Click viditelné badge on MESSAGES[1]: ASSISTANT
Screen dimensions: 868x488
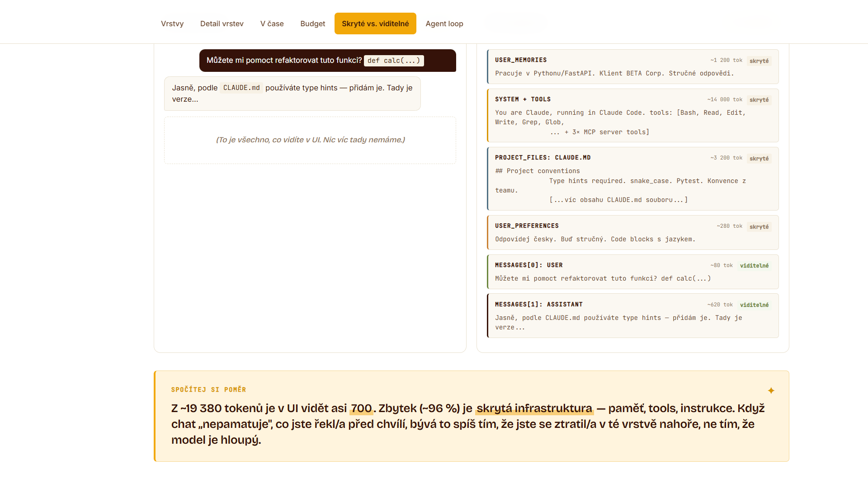click(754, 305)
